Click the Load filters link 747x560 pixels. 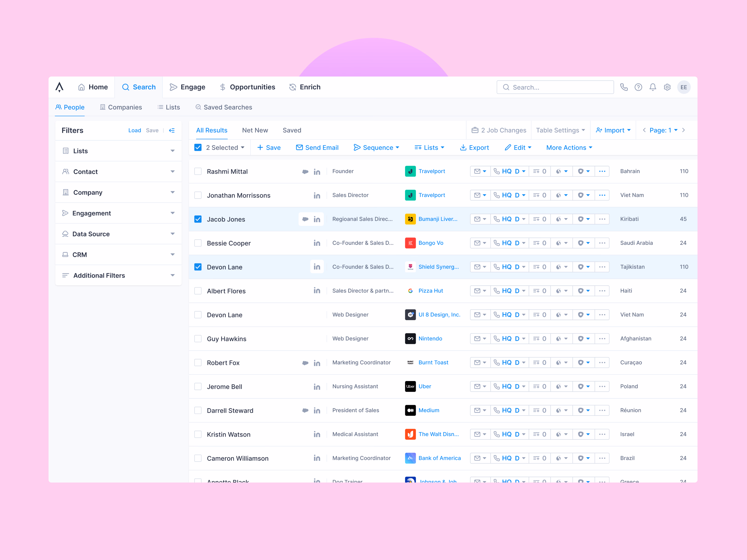135,130
